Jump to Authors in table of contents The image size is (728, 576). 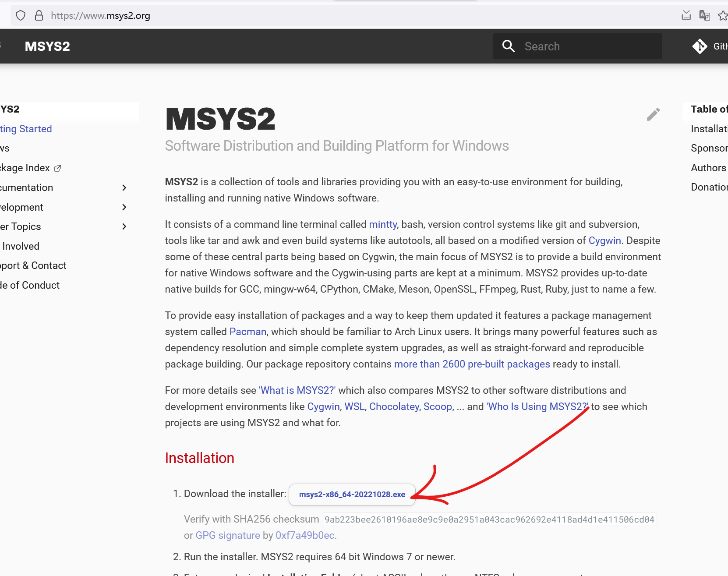[x=708, y=168]
